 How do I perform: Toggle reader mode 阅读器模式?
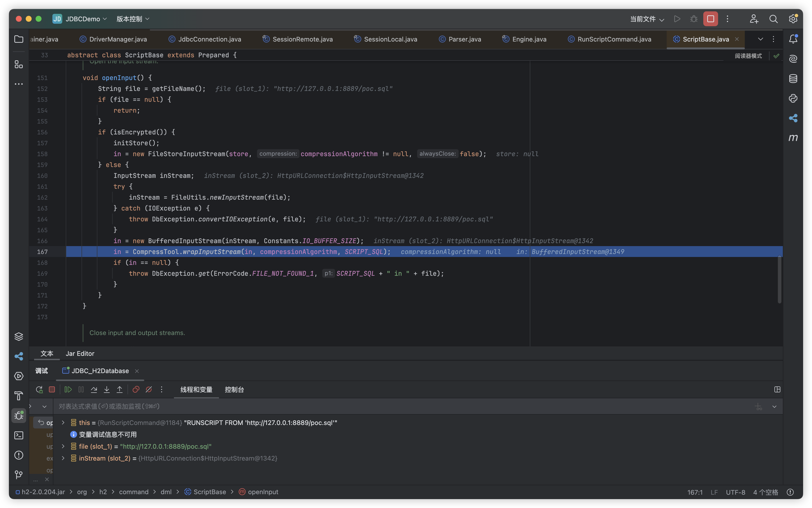point(748,56)
